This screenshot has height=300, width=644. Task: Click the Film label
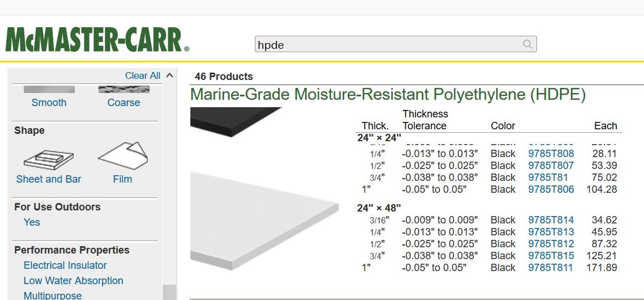point(122,179)
